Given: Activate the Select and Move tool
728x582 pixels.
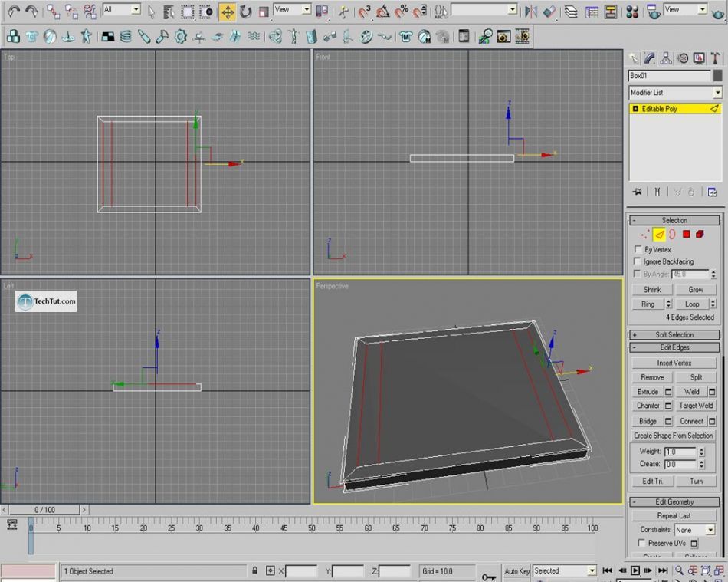Looking at the screenshot, I should click(228, 12).
